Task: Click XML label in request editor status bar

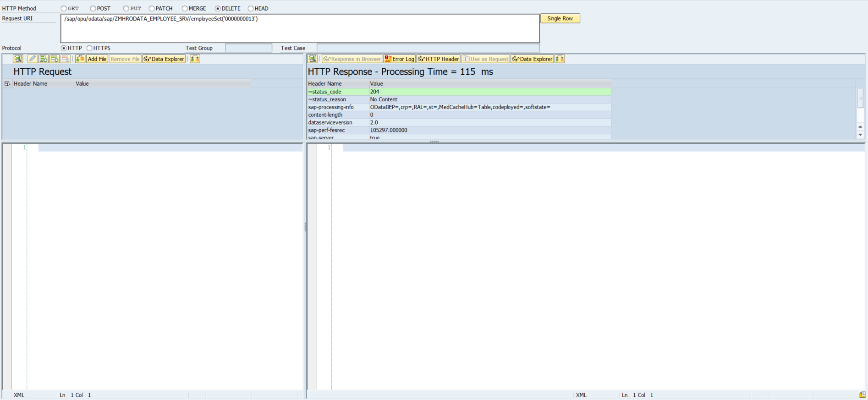Action: pos(19,395)
